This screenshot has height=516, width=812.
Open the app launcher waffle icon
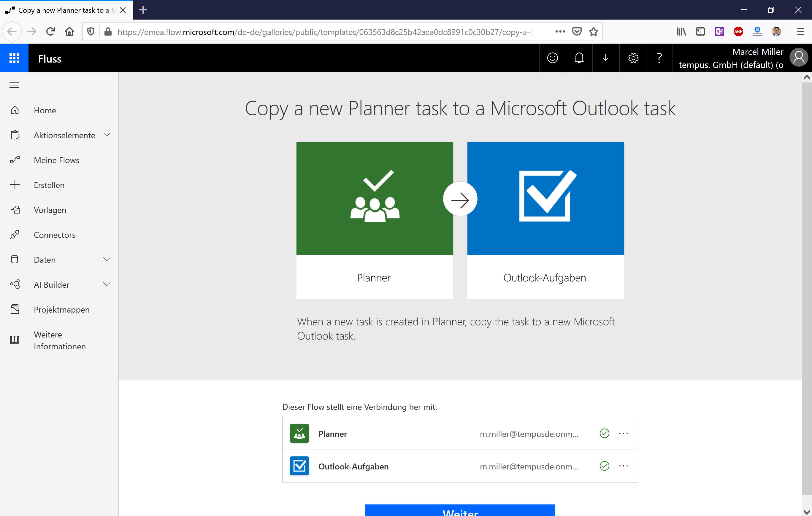point(14,58)
